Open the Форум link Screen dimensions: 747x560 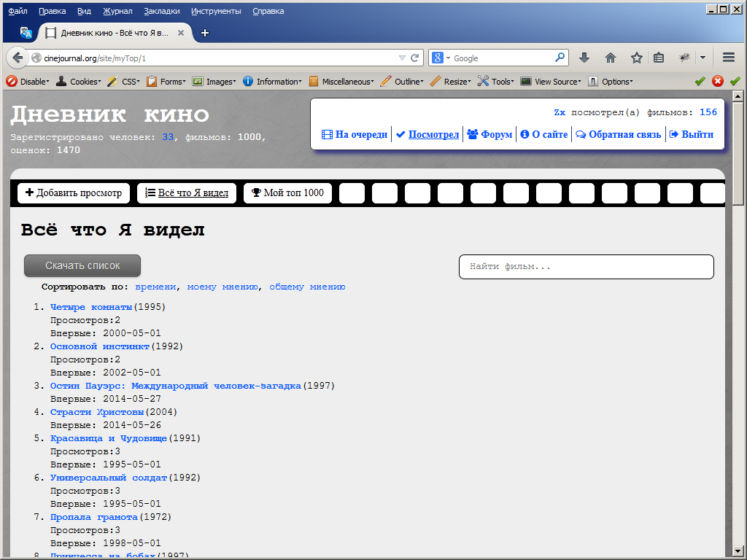click(489, 134)
